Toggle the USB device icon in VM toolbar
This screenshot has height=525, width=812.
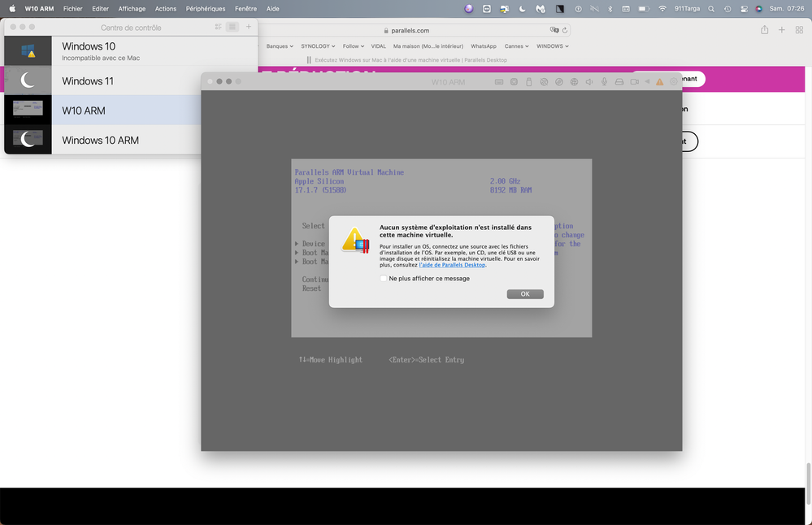pyautogui.click(x=528, y=81)
